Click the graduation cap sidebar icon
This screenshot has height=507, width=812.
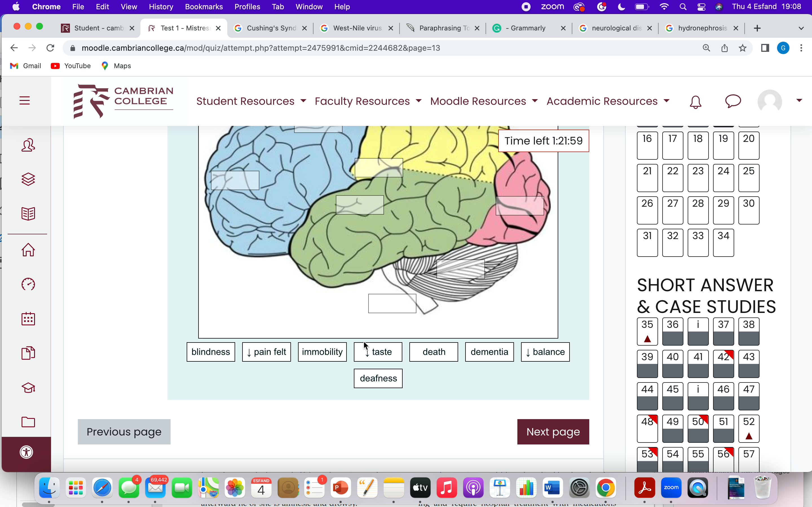click(28, 388)
